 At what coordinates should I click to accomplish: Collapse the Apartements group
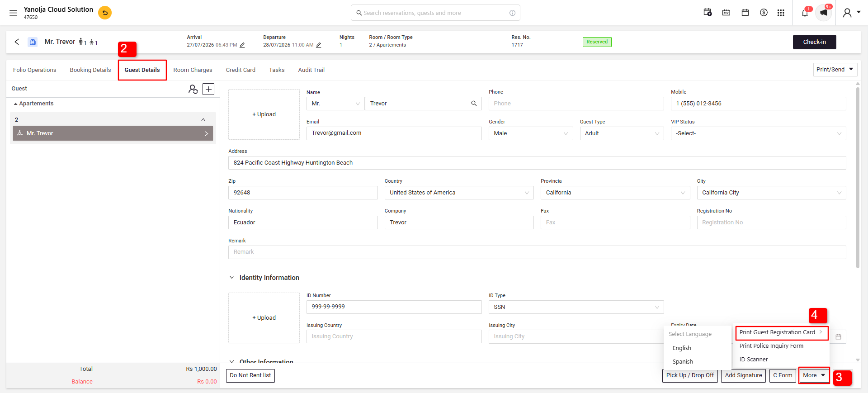click(x=16, y=104)
